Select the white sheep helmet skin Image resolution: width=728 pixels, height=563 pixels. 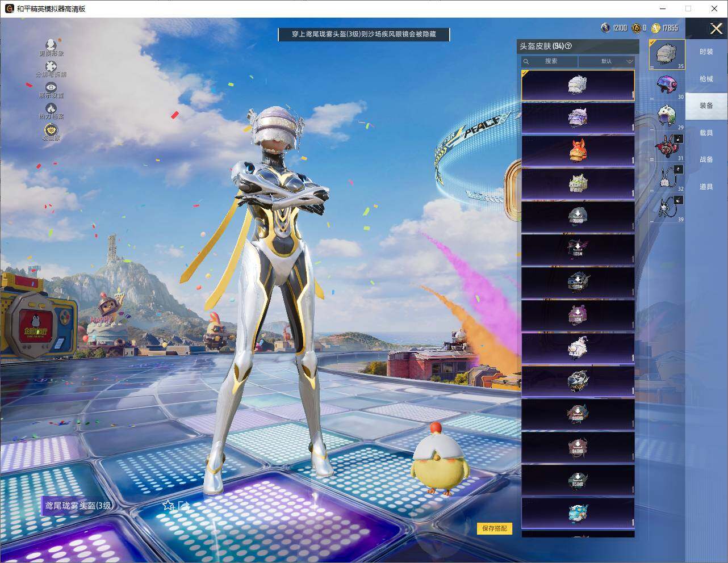click(x=578, y=348)
